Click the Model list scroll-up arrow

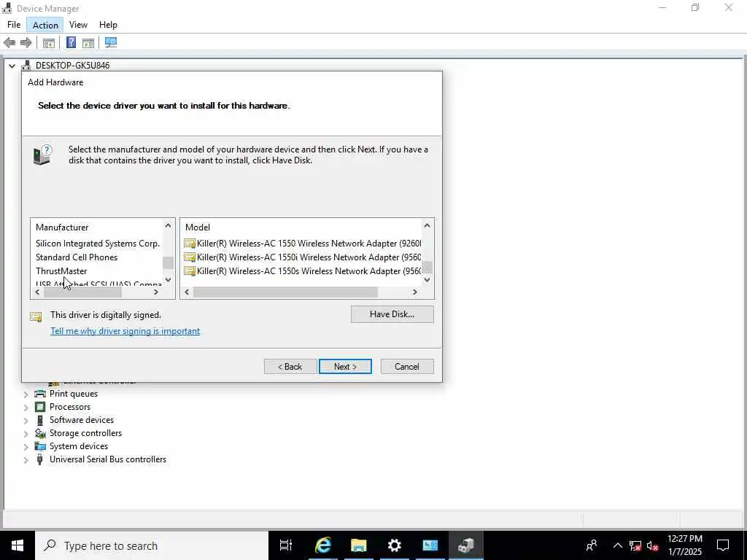click(x=427, y=226)
